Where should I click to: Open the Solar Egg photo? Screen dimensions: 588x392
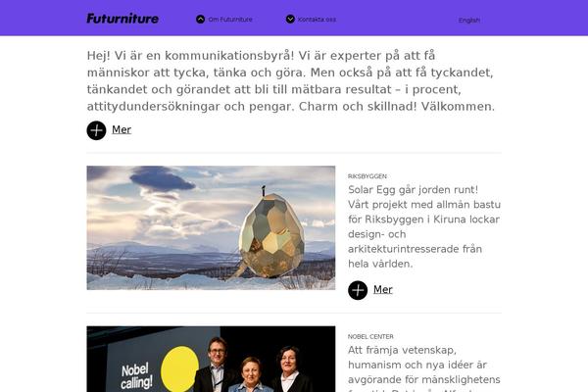(211, 227)
